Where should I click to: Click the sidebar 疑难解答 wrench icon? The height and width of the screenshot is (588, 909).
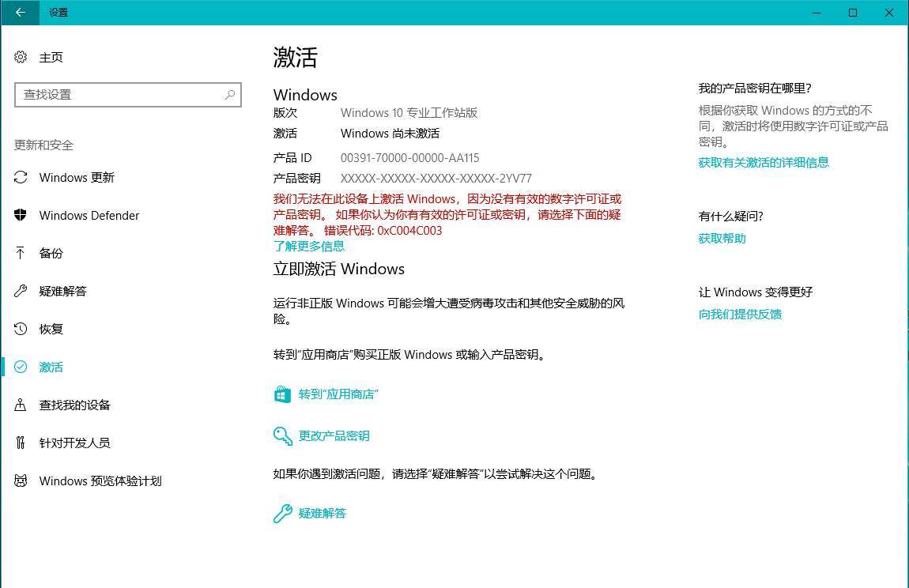(x=21, y=291)
